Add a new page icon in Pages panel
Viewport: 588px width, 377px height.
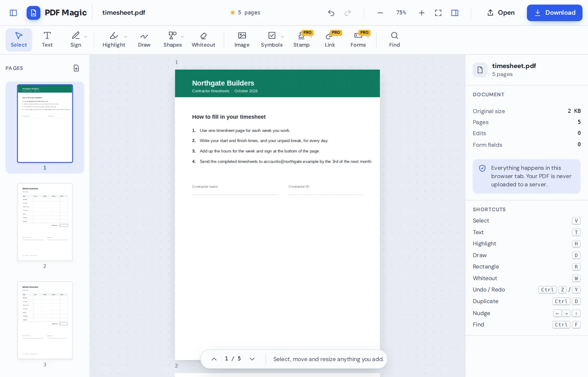point(76,68)
